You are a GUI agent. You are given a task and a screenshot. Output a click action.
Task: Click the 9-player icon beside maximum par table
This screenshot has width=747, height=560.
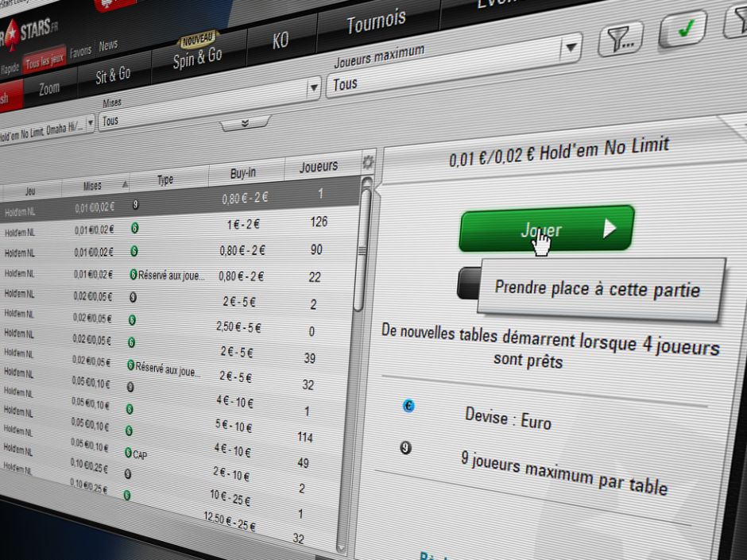click(405, 448)
